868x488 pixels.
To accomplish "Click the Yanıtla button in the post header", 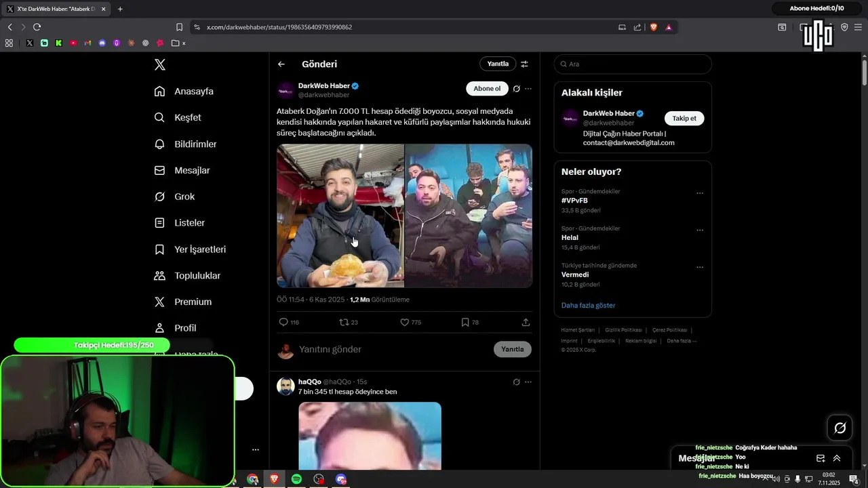I will 498,64.
